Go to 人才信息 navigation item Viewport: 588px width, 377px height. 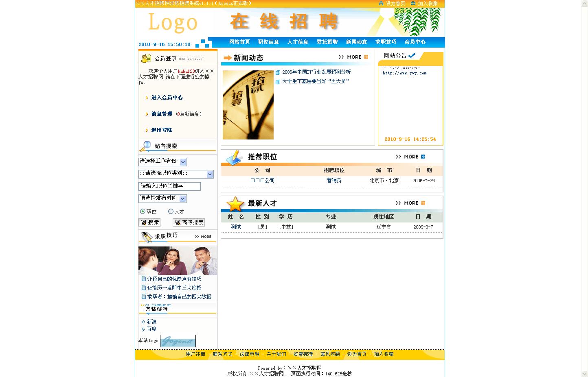pos(298,42)
